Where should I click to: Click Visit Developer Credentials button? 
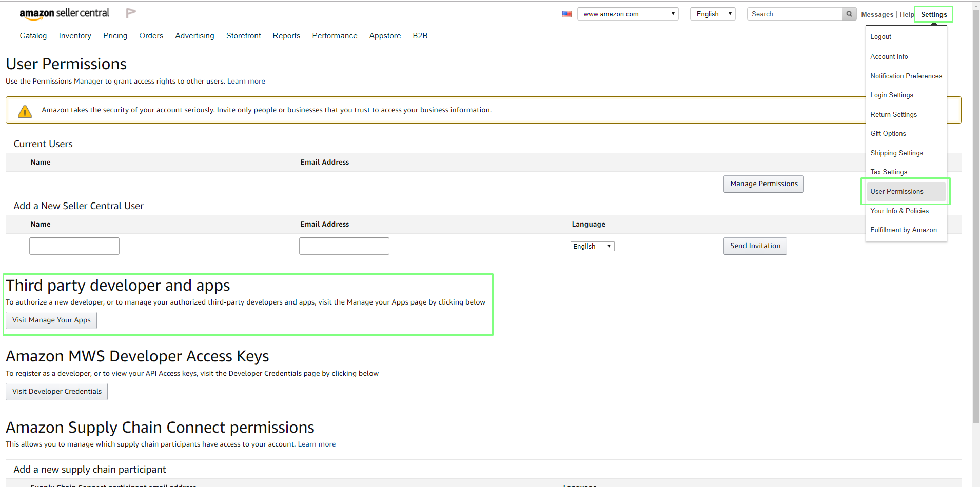(x=57, y=392)
